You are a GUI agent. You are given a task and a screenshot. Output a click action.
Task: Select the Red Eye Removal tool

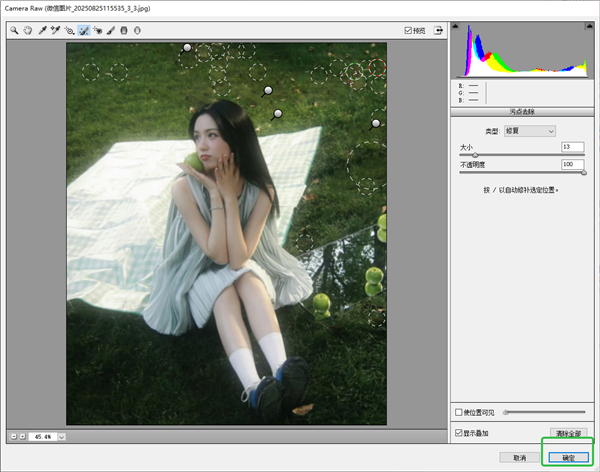coord(98,31)
